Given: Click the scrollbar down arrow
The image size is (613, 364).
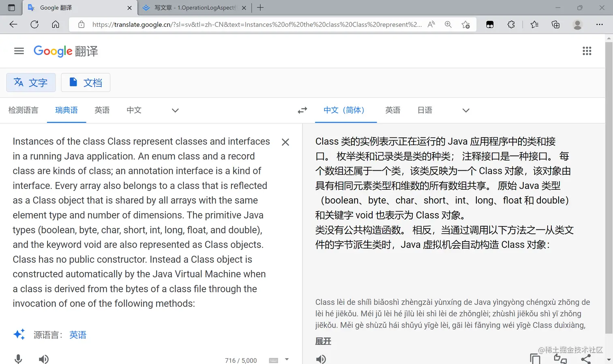Looking at the screenshot, I should click(x=609, y=360).
